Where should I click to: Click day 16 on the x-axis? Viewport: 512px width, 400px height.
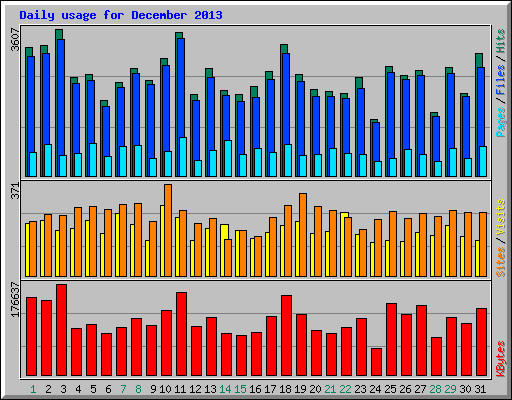click(255, 389)
